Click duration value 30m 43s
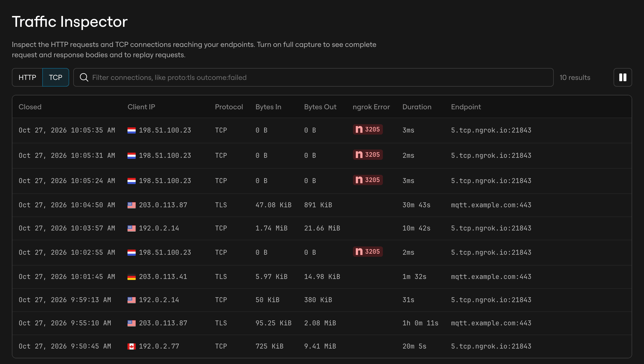This screenshot has height=364, width=644. point(416,205)
